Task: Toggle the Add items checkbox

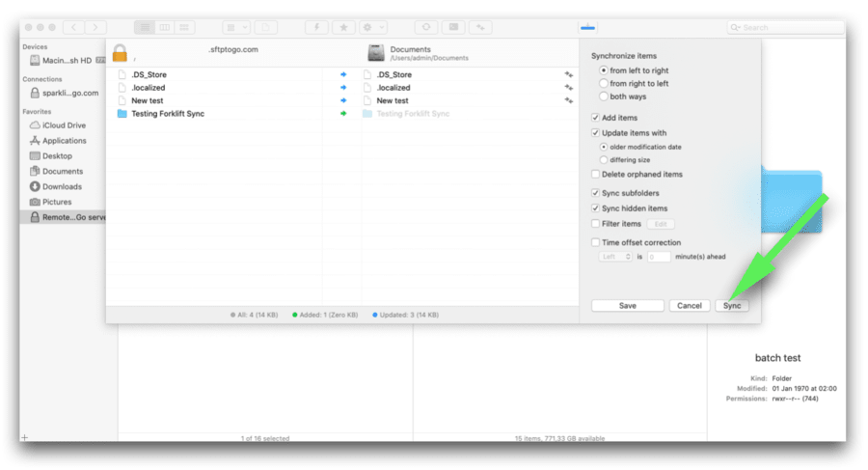Action: (596, 118)
